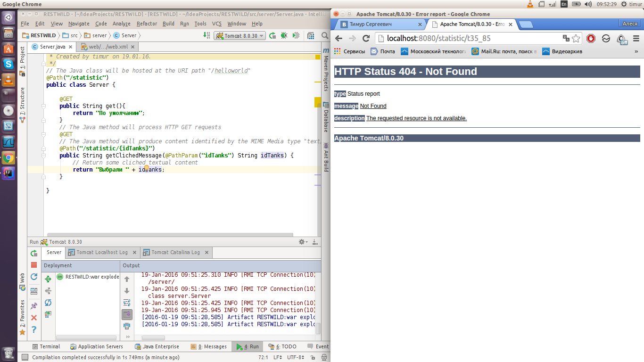Click the Make Project icon

tap(206, 35)
